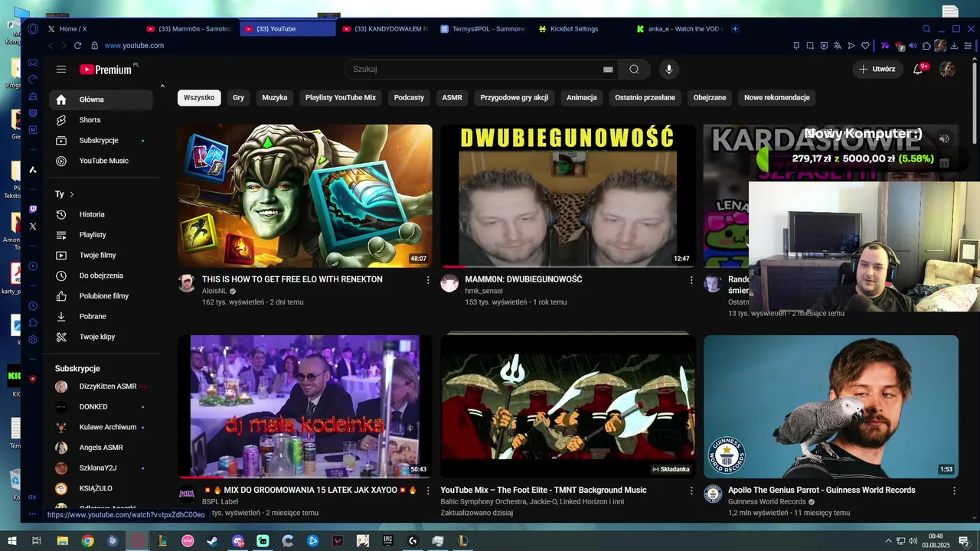Open the browser extensions puzzle icon
Image resolution: width=980 pixels, height=551 pixels.
pyautogui.click(x=926, y=46)
